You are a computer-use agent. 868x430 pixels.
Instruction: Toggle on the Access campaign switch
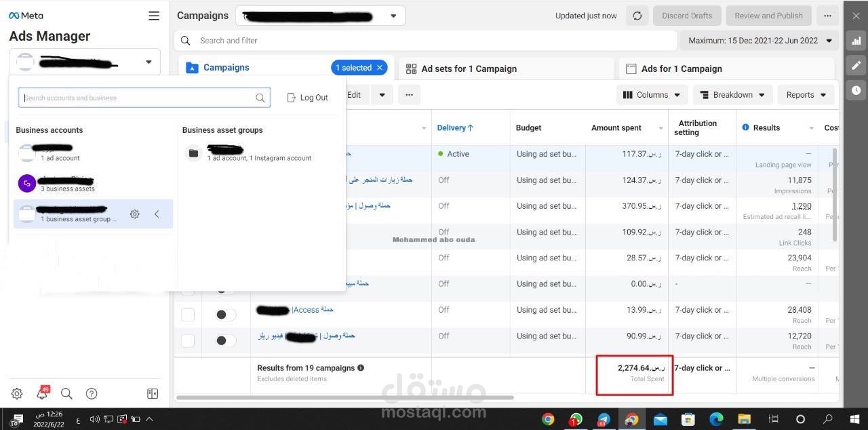tap(226, 315)
